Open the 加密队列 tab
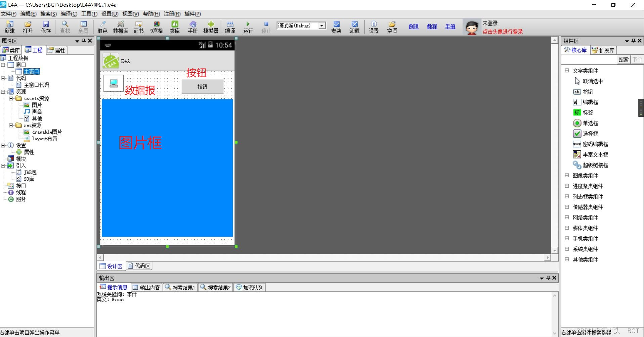This screenshot has width=644, height=337. (x=250, y=287)
